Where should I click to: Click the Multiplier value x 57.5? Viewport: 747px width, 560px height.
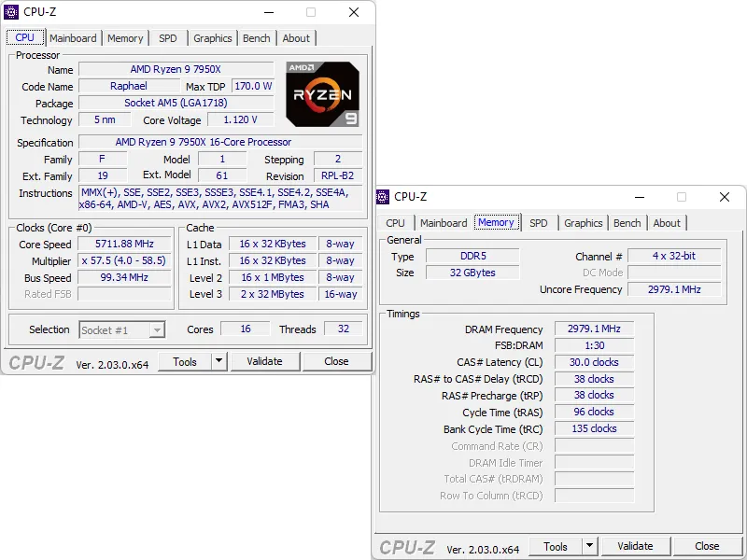point(124,260)
